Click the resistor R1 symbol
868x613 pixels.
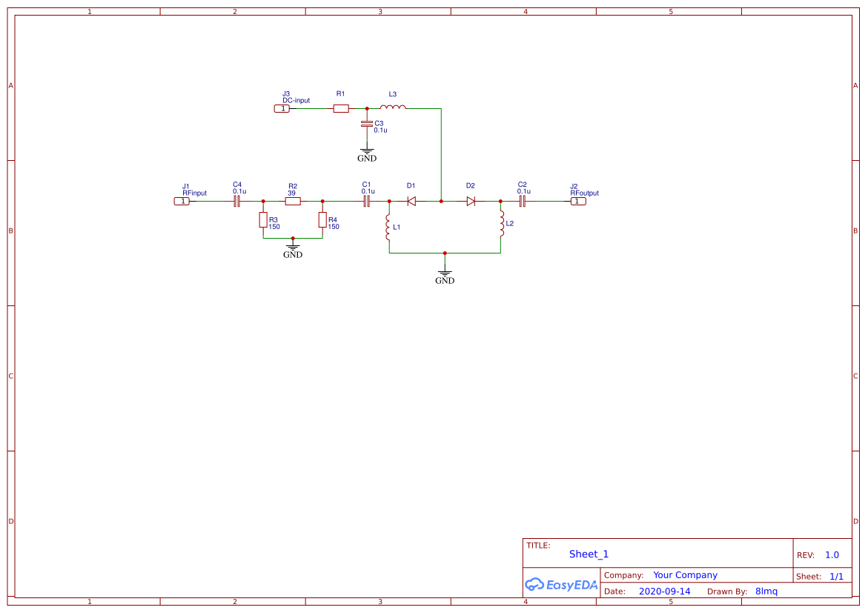pos(340,108)
